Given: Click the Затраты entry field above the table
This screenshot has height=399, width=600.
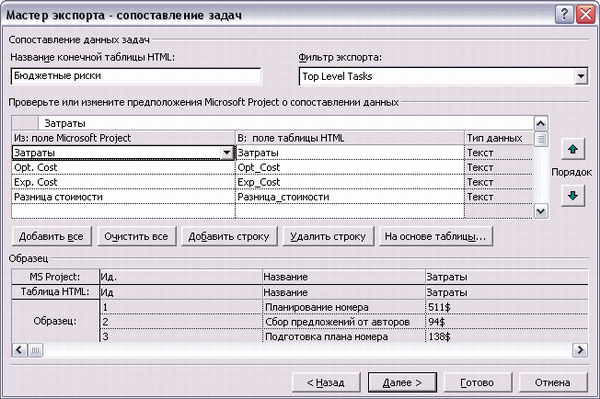Looking at the screenshot, I should 286,124.
